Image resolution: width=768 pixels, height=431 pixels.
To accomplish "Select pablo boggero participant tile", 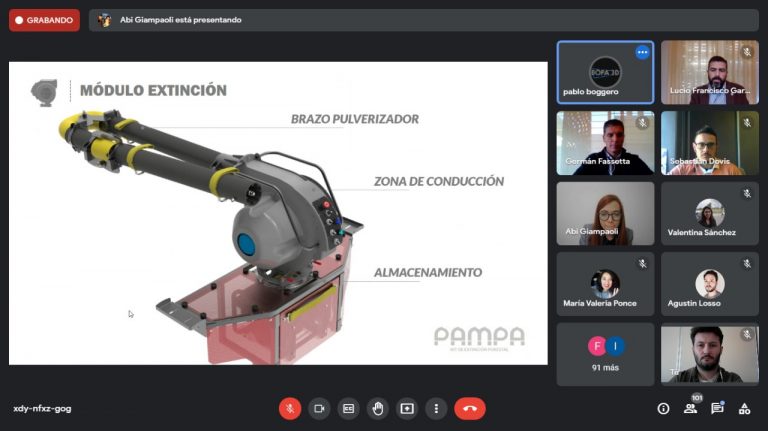I will pos(605,72).
